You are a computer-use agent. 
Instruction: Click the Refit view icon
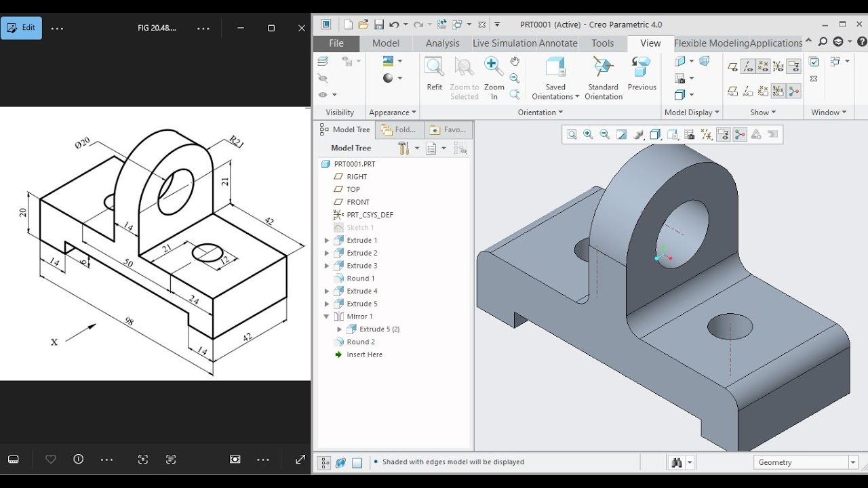pos(434,74)
